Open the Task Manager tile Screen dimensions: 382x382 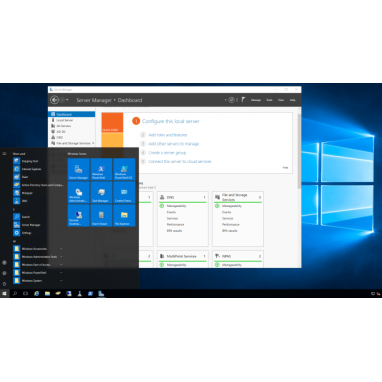click(x=101, y=192)
